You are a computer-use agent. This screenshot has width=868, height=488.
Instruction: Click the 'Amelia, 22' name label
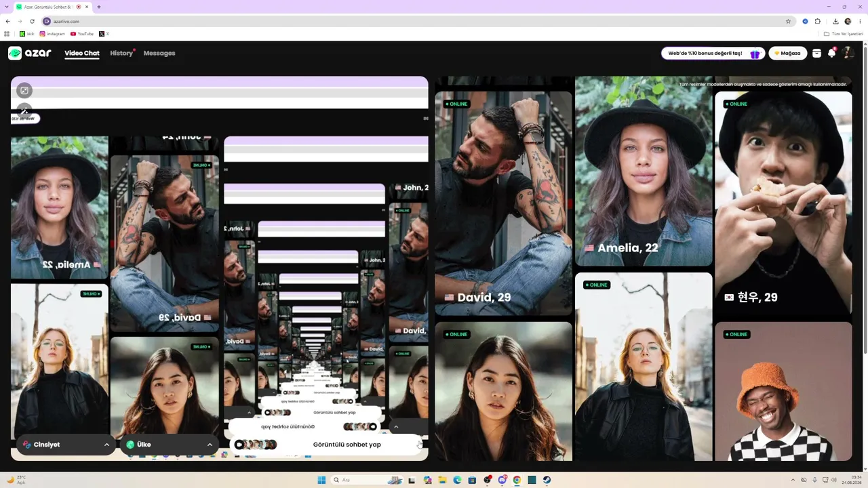pyautogui.click(x=628, y=248)
